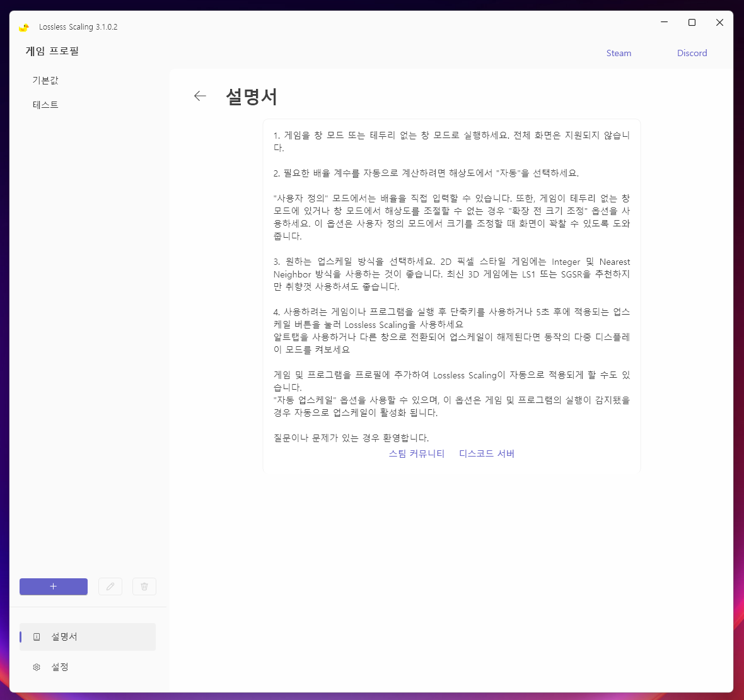The width and height of the screenshot is (744, 700).
Task: Click the '질문이나 문제가 있는 경우 환영합니다.' line
Action: point(351,438)
